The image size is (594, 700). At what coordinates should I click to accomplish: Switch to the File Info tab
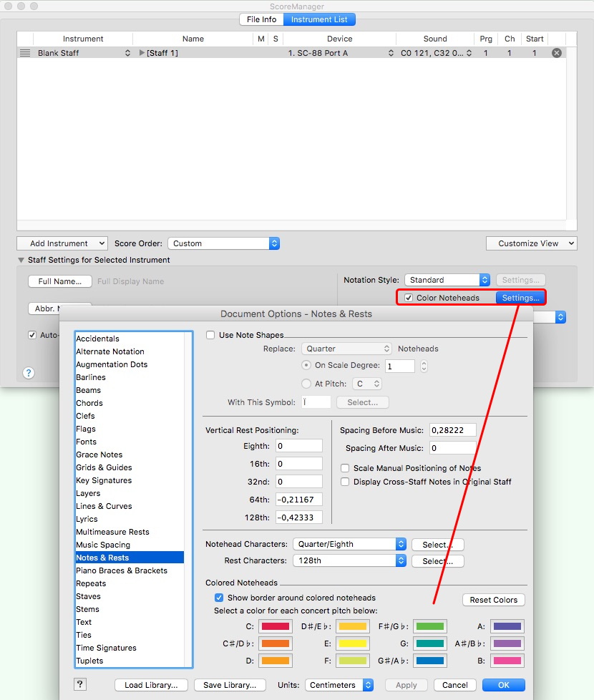[x=261, y=19]
